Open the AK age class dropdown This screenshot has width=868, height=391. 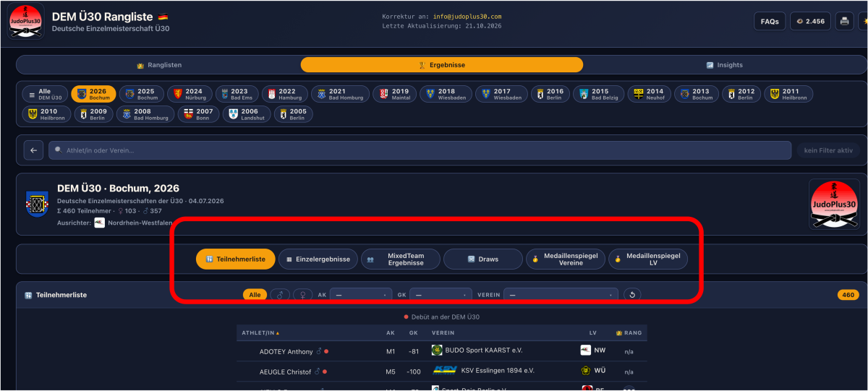tap(361, 295)
